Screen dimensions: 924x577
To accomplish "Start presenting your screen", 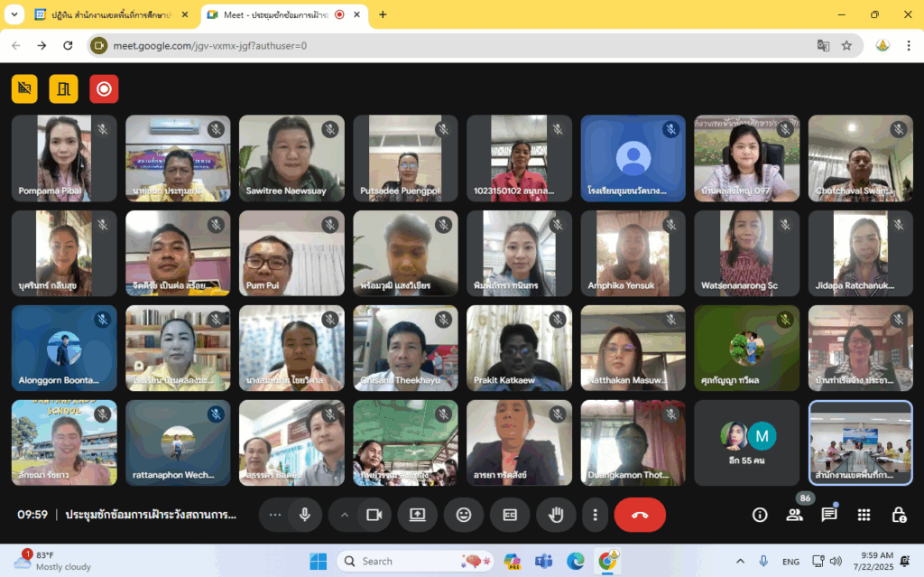I will click(418, 515).
